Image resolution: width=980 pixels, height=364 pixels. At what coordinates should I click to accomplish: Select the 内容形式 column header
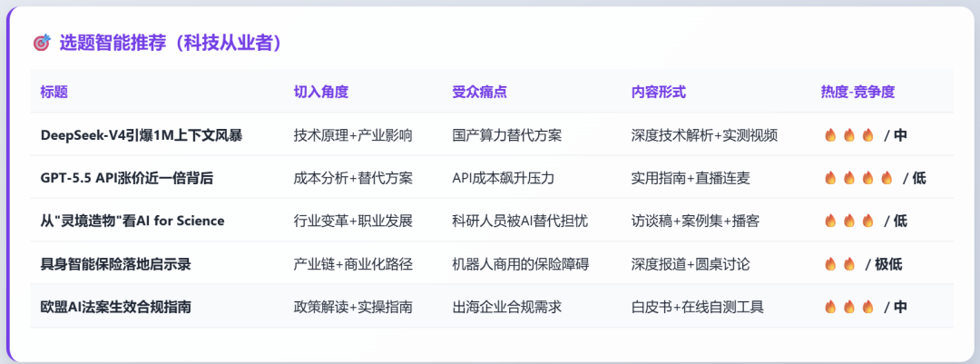[659, 92]
